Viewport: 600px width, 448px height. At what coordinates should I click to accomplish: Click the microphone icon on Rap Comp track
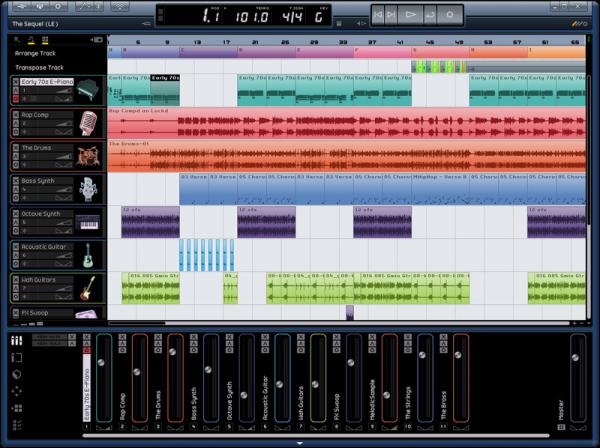pyautogui.click(x=88, y=123)
